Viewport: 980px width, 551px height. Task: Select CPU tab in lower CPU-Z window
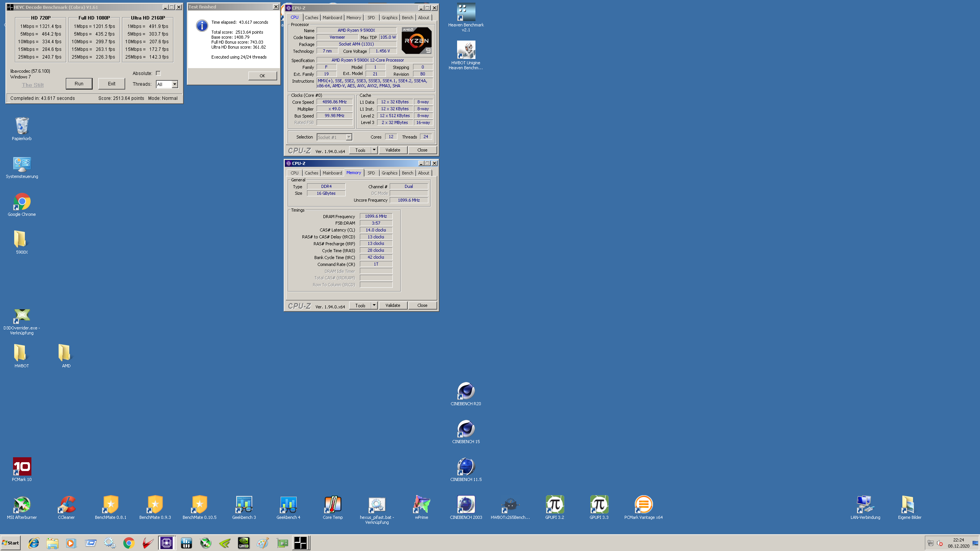point(294,173)
